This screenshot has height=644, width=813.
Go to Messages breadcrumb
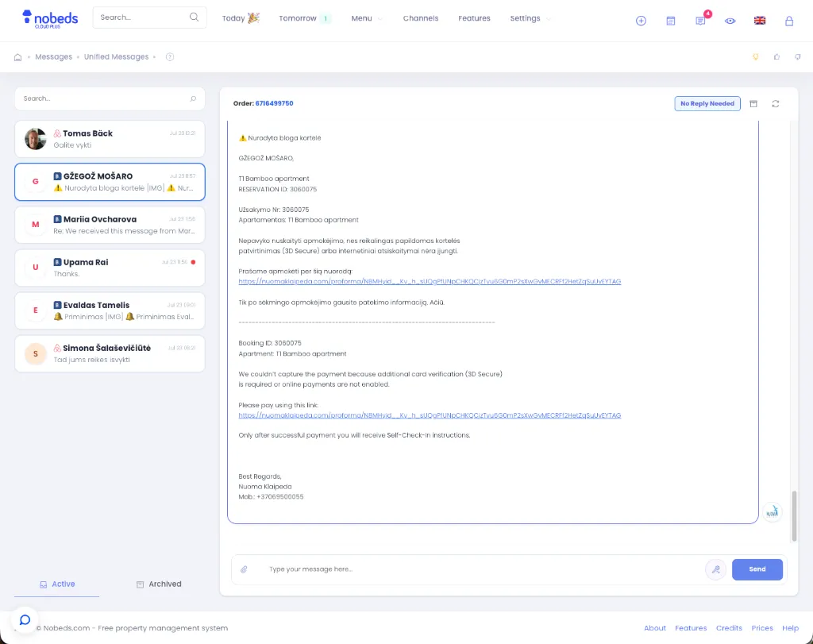pyautogui.click(x=53, y=57)
